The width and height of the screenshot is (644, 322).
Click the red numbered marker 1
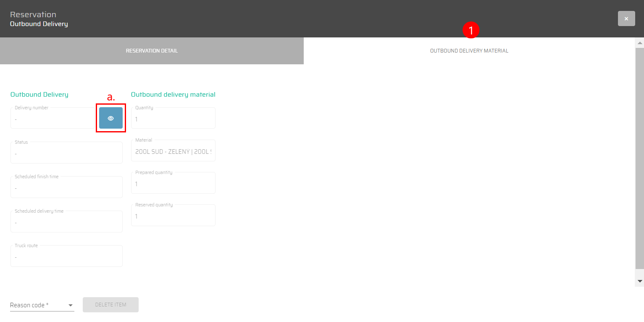click(471, 30)
